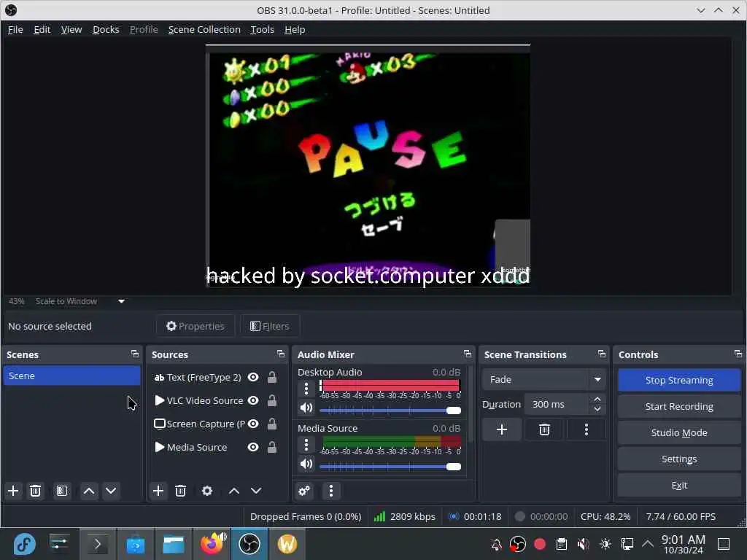The width and height of the screenshot is (747, 560).
Task: Lock the Text (FreeType 2) source
Action: click(x=272, y=377)
